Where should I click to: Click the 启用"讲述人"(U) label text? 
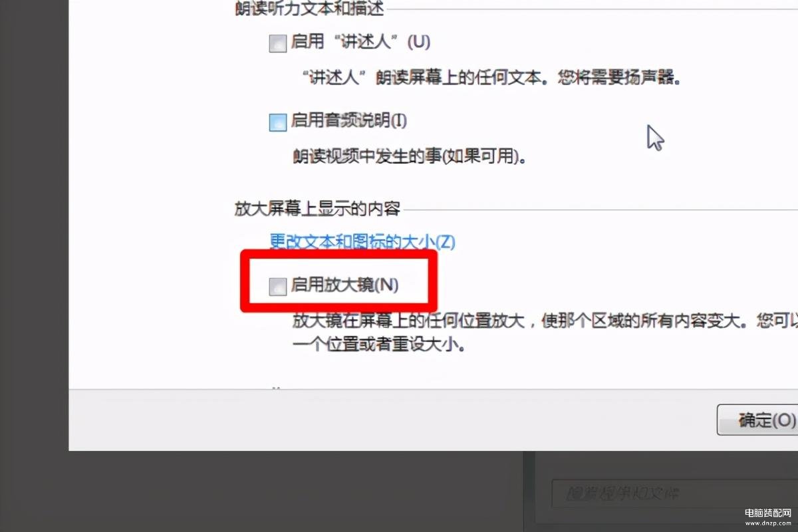pyautogui.click(x=361, y=43)
